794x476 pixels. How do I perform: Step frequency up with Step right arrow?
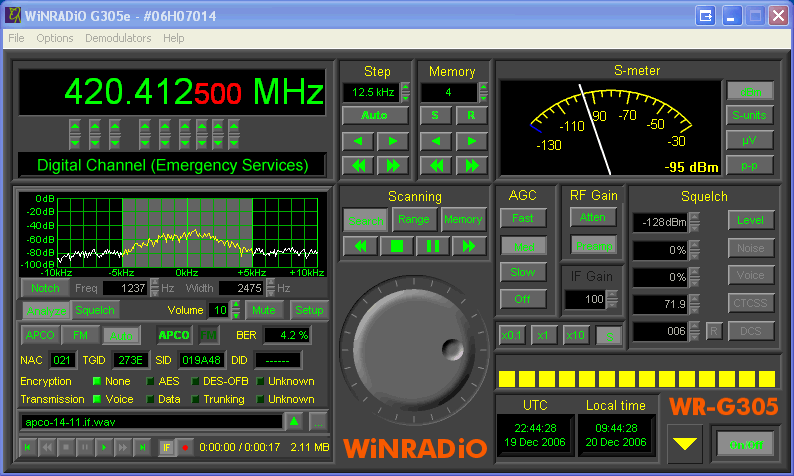[392, 141]
